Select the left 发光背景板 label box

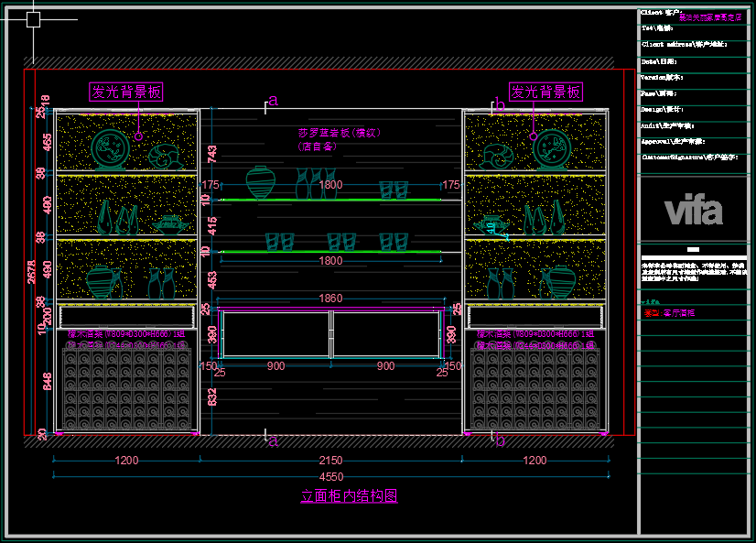pyautogui.click(x=126, y=92)
